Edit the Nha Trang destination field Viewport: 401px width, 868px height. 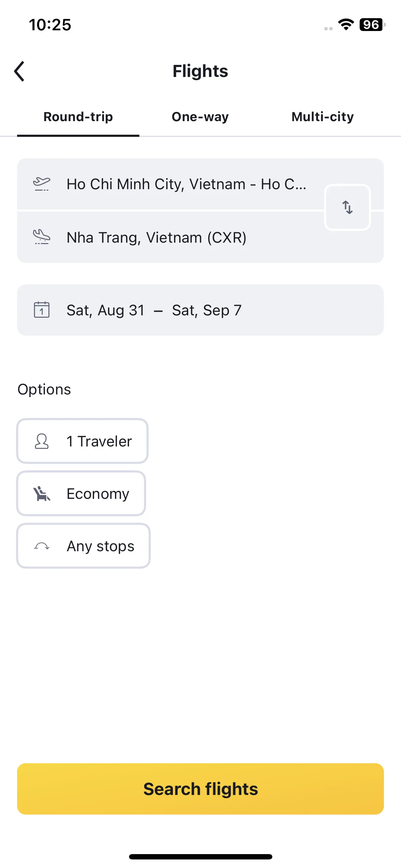tap(171, 237)
